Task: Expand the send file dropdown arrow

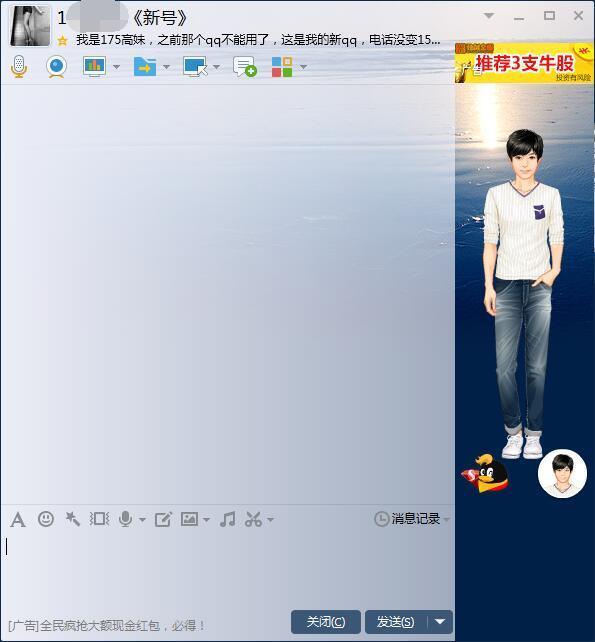Action: click(166, 67)
